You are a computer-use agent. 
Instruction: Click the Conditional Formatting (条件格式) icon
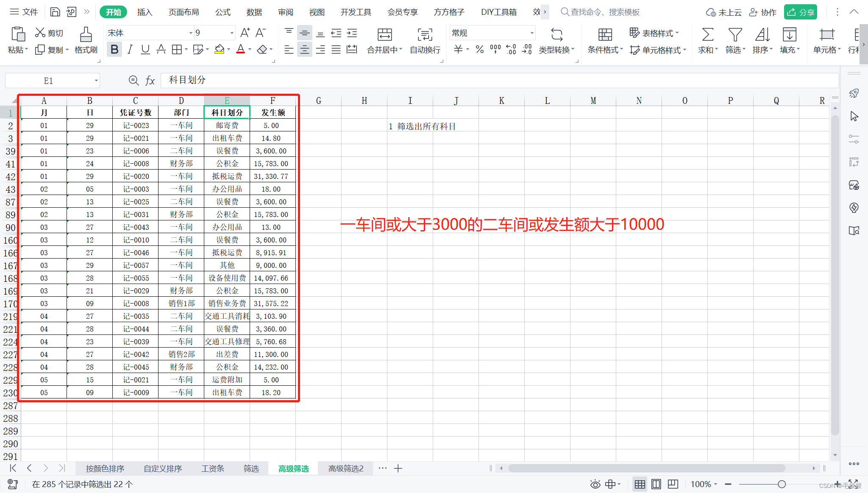tap(605, 35)
